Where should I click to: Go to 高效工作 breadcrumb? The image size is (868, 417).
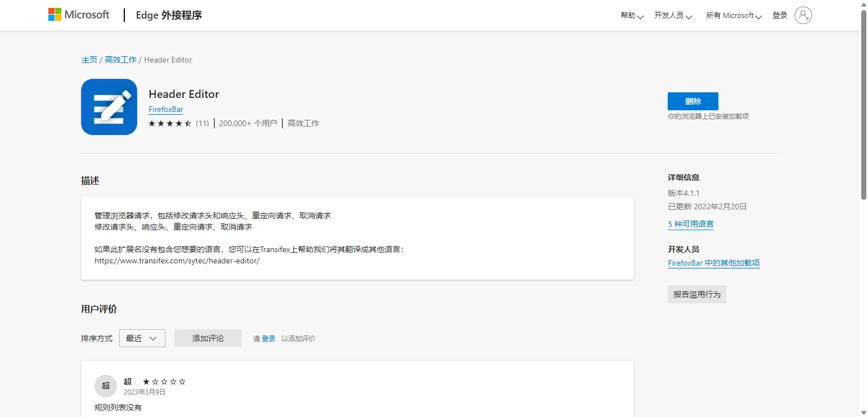pos(120,60)
